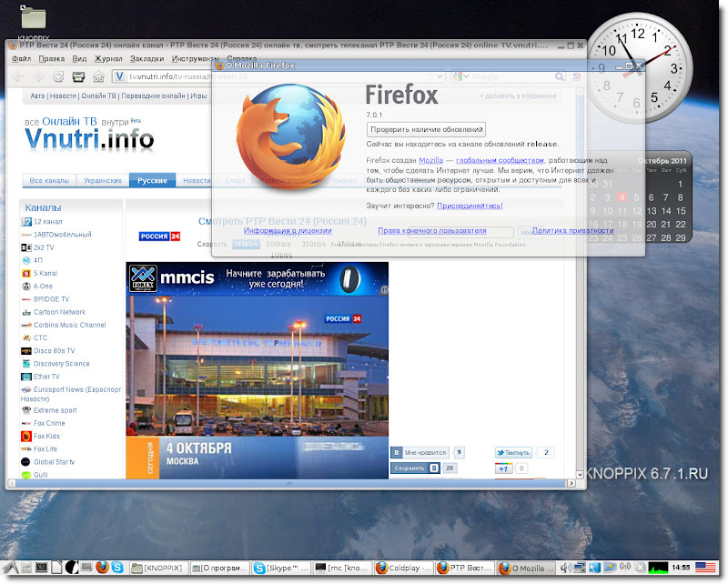Launch the terminal icon in panel

[x=41, y=568]
